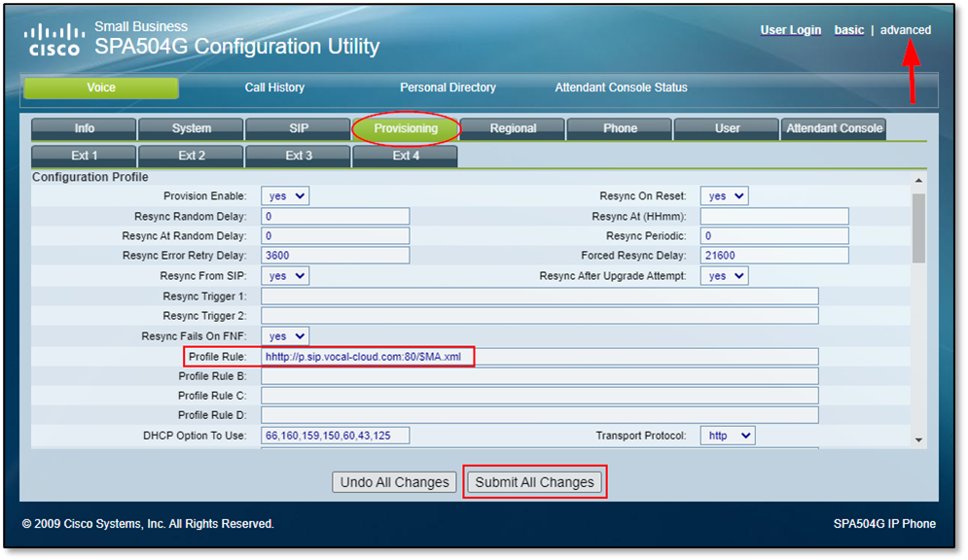Focus the Resync Random Delay field
The width and height of the screenshot is (968, 560).
point(336,217)
